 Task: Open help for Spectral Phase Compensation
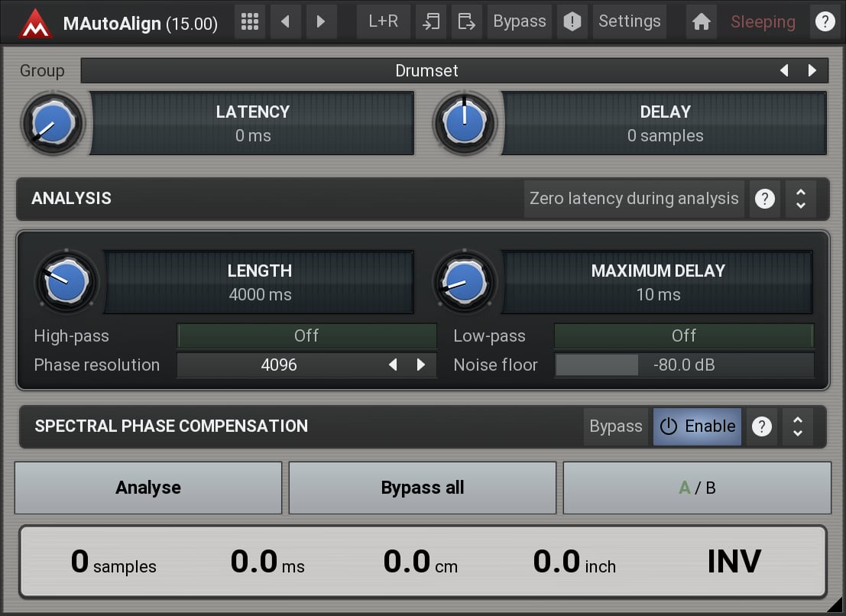[x=761, y=426]
